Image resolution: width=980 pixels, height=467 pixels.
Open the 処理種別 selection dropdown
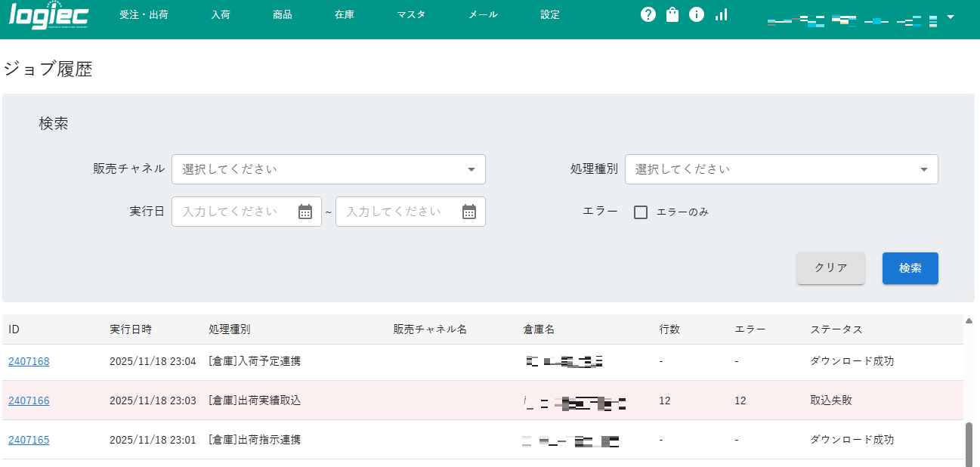click(781, 169)
